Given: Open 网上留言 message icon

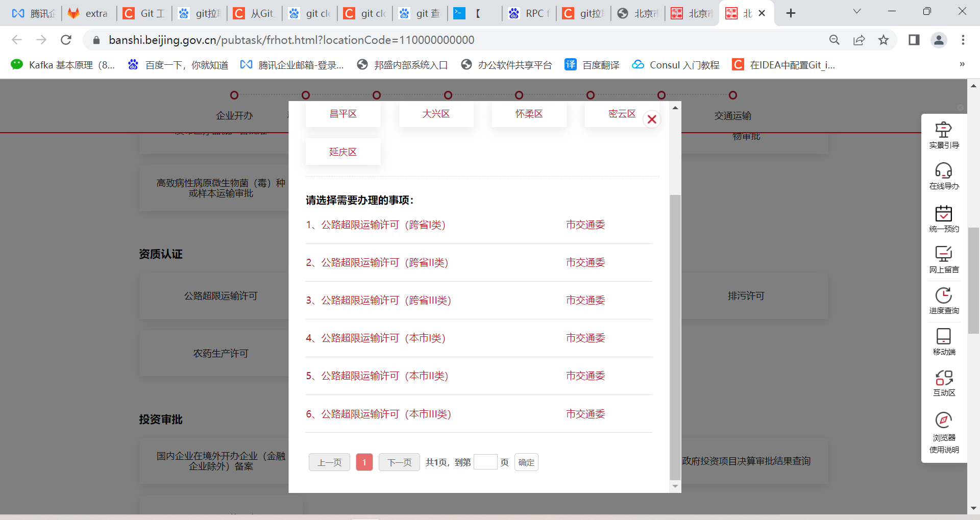Looking at the screenshot, I should [x=944, y=259].
